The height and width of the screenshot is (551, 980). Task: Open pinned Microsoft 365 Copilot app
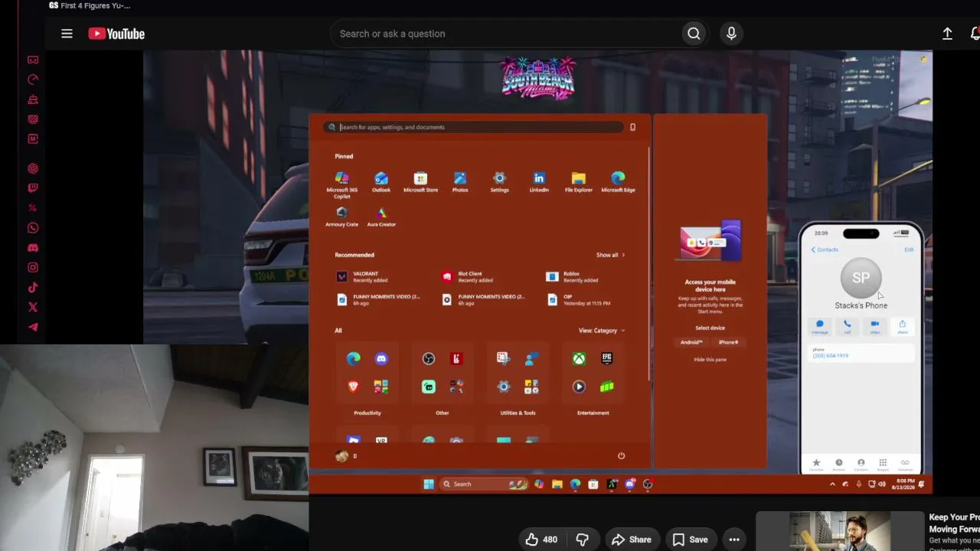pyautogui.click(x=341, y=184)
